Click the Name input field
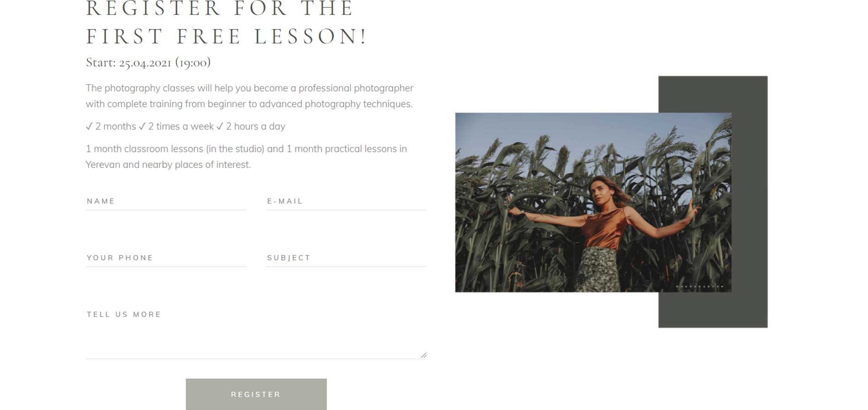 point(166,201)
